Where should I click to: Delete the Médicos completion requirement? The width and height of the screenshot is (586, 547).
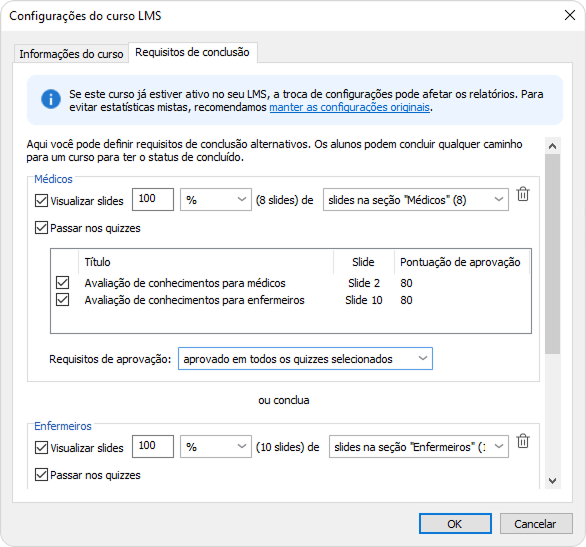523,194
